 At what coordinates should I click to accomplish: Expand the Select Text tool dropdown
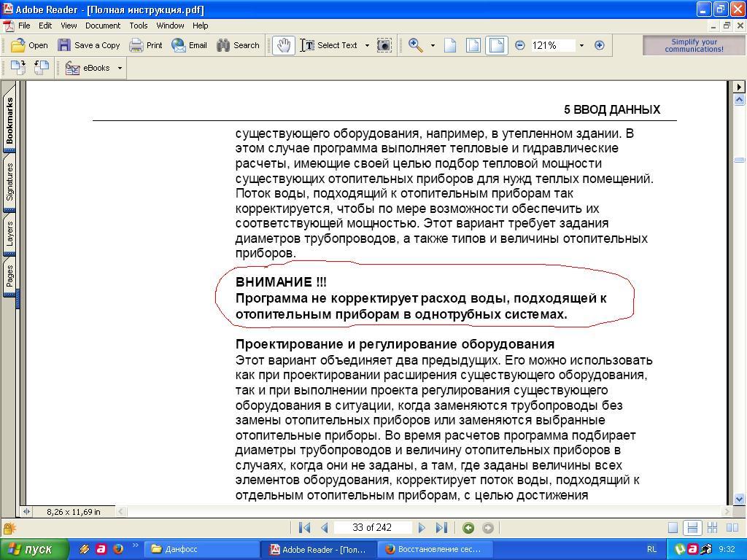pyautogui.click(x=367, y=45)
